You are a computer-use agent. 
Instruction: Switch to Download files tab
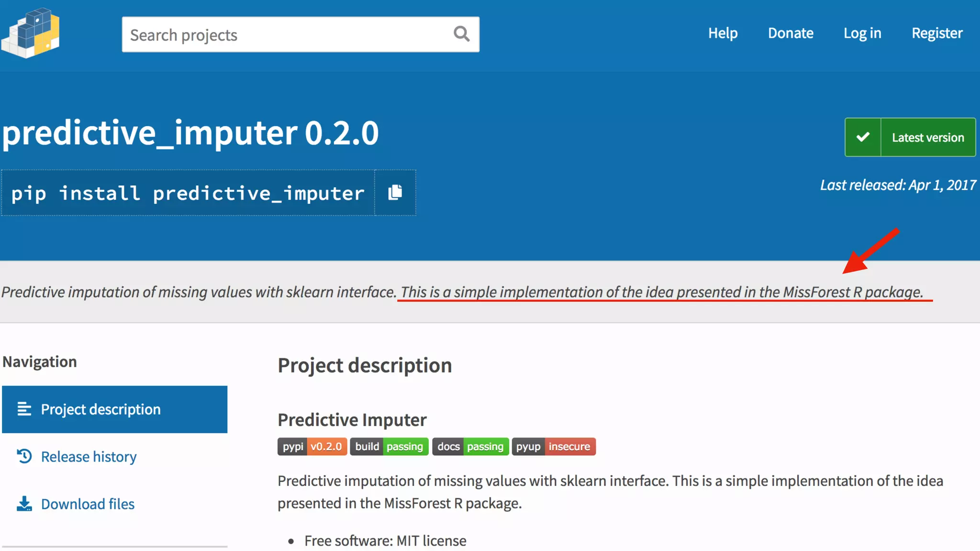[88, 504]
